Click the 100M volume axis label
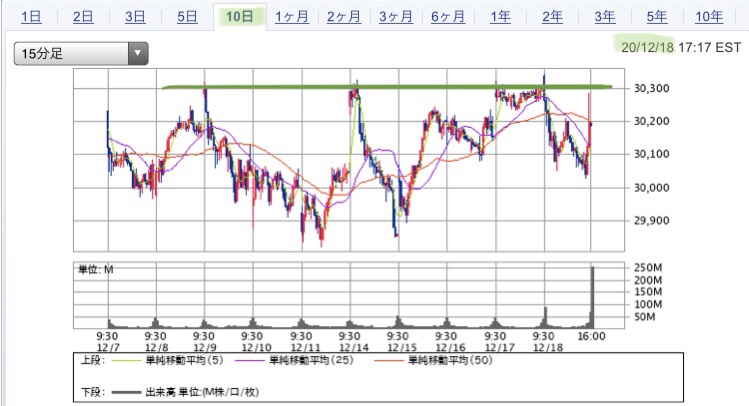The width and height of the screenshot is (749, 406). tap(648, 304)
